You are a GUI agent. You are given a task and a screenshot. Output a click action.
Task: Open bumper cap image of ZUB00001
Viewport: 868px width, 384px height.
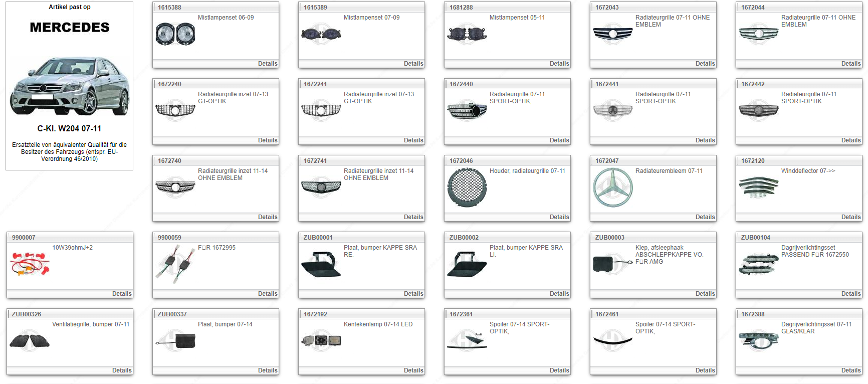point(321,264)
